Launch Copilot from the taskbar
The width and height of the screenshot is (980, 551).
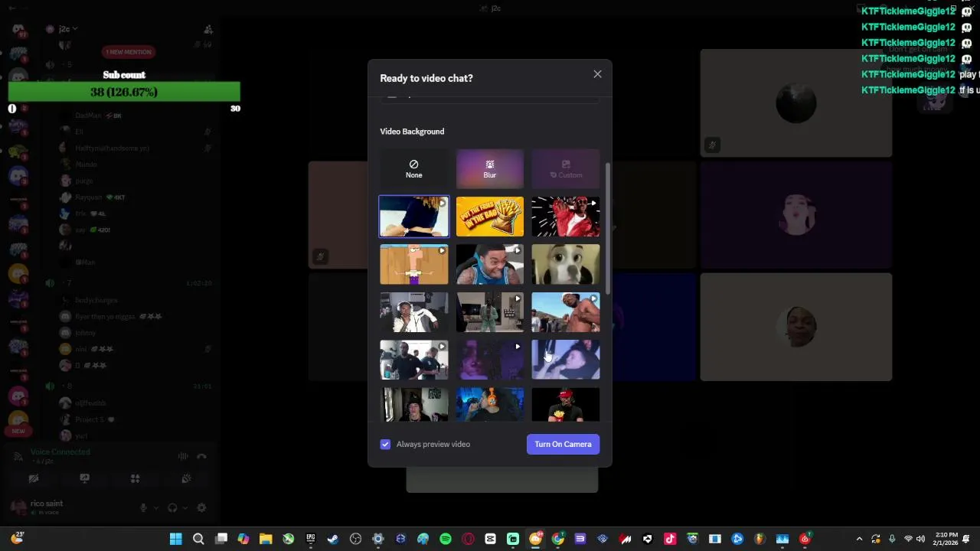click(243, 539)
